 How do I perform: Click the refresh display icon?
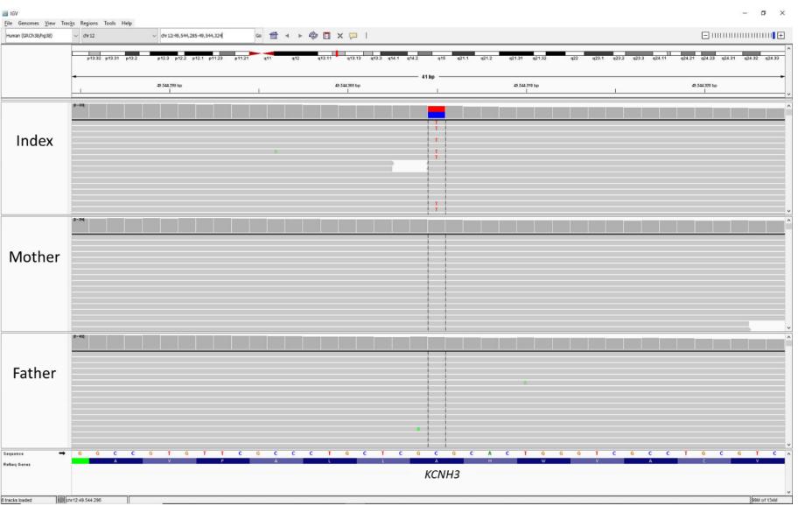pos(313,36)
